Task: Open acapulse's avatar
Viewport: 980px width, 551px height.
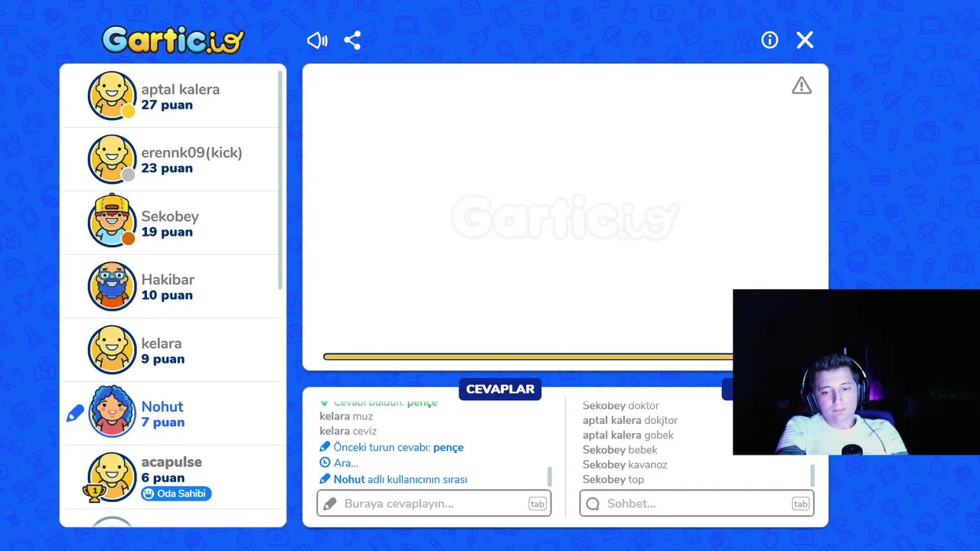Action: [113, 477]
